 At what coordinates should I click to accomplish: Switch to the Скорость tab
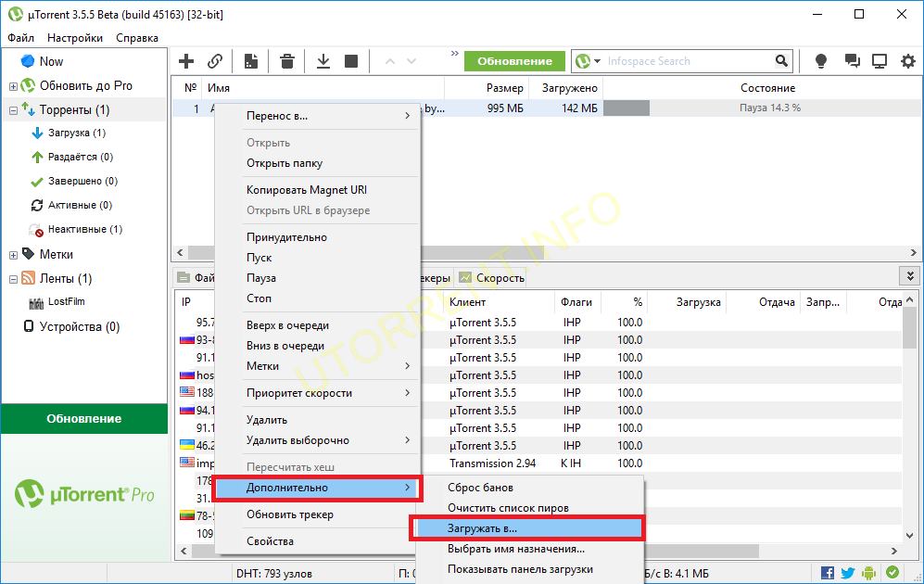492,277
